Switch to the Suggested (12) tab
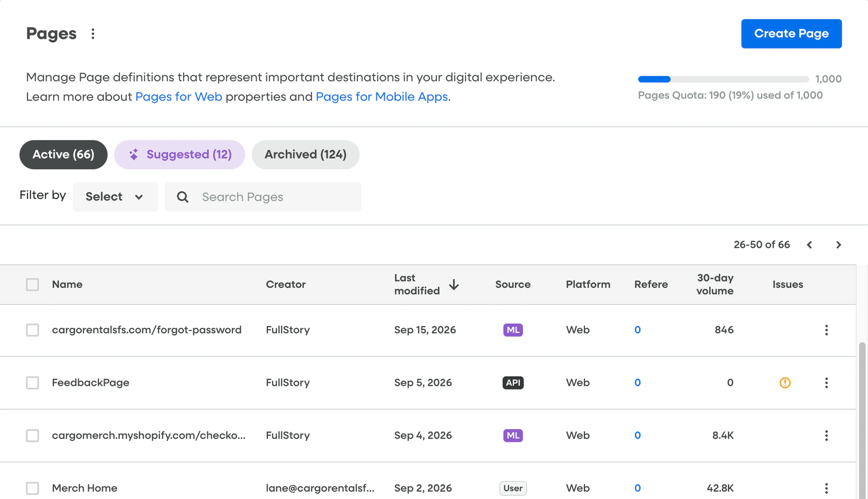 (179, 155)
